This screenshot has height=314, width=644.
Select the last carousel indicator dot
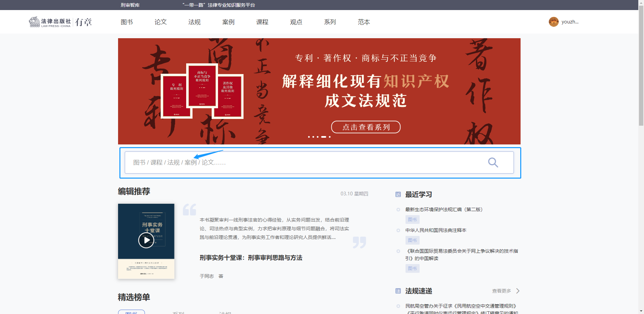click(330, 137)
